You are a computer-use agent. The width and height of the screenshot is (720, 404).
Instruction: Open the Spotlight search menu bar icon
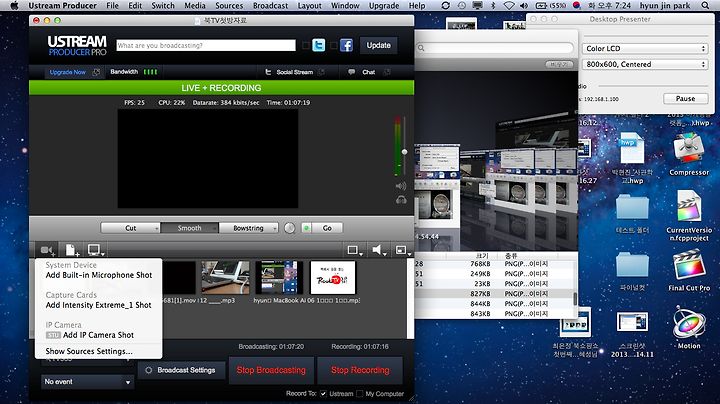coord(705,6)
